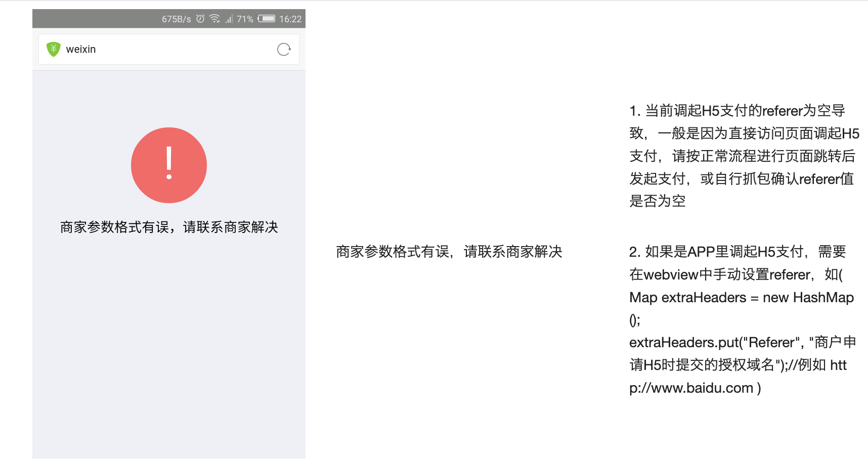Click the alarm clock icon in status bar
The height and width of the screenshot is (468, 868).
point(200,19)
